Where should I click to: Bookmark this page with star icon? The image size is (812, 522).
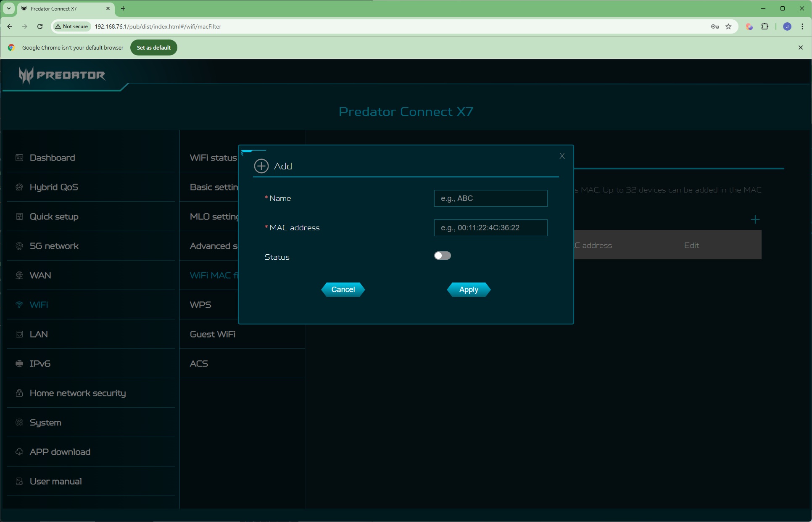click(x=728, y=26)
